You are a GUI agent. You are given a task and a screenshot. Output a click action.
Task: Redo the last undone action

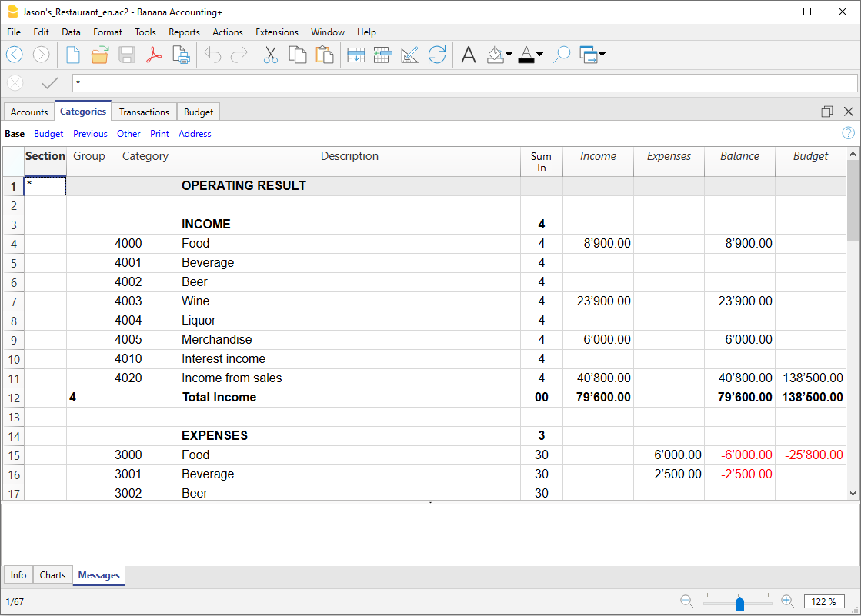click(239, 55)
